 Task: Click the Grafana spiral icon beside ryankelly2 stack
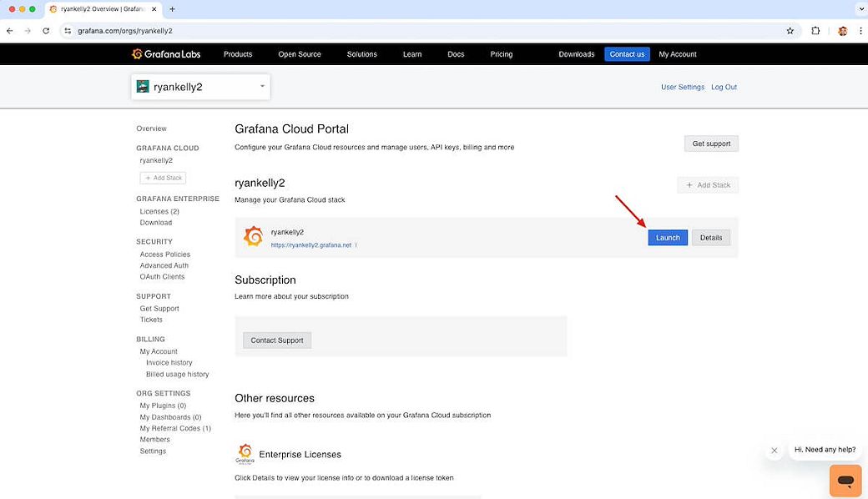click(253, 236)
